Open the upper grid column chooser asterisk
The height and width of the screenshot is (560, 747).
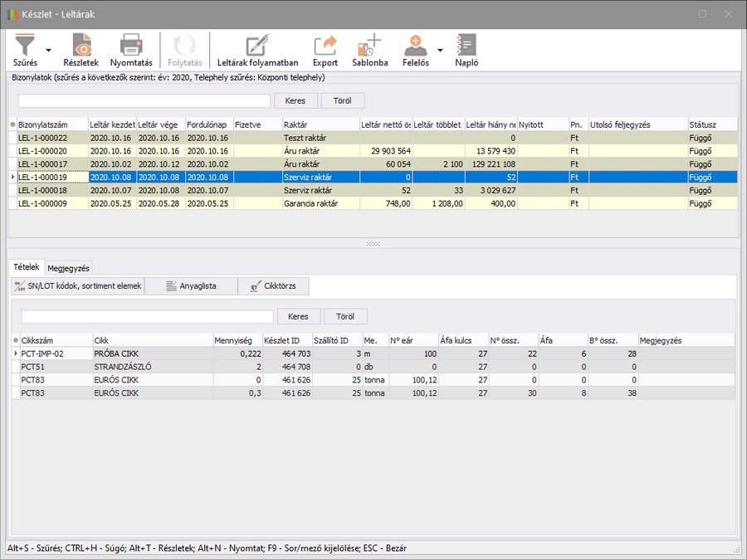12,124
